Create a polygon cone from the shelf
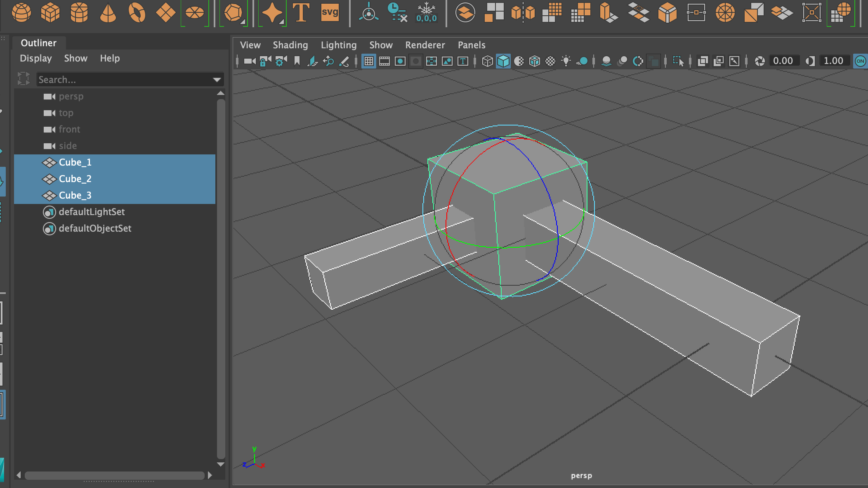 coord(108,13)
